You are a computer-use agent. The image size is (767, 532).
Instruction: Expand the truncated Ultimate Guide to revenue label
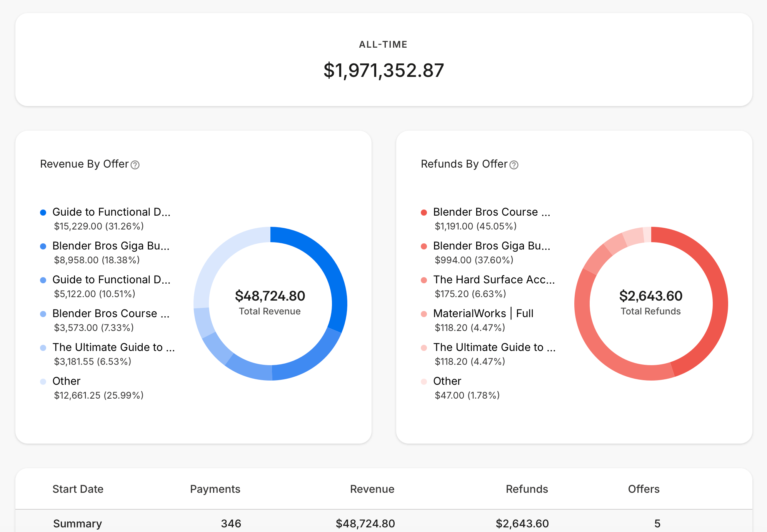pos(114,347)
